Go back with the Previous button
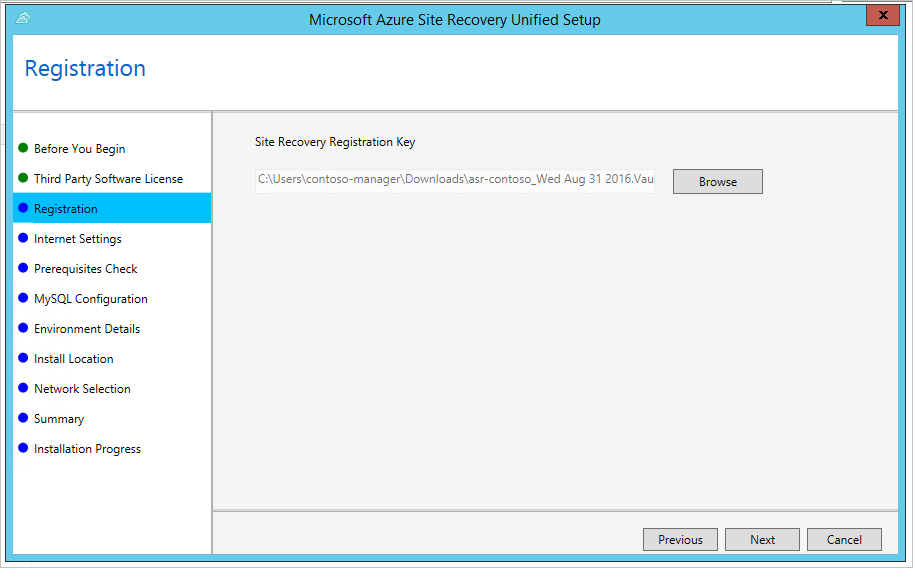The image size is (913, 568). coord(680,539)
